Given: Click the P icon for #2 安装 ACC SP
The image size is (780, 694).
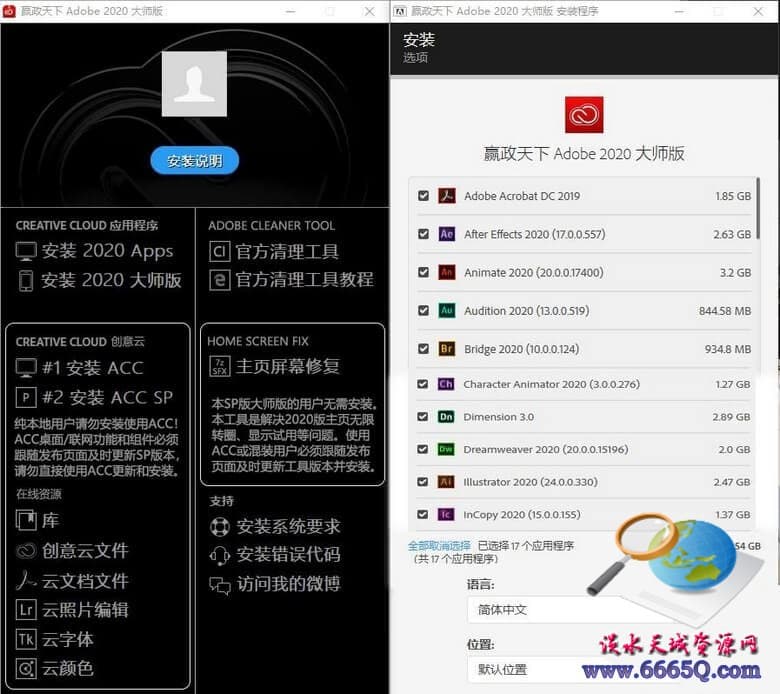Looking at the screenshot, I should (x=26, y=397).
